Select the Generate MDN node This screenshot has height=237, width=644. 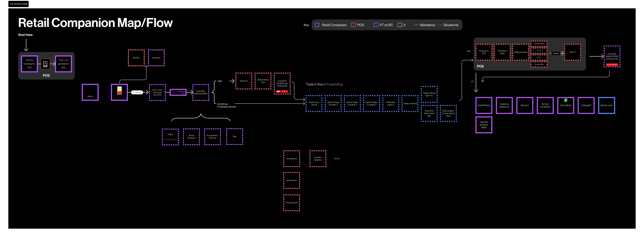click(x=539, y=44)
